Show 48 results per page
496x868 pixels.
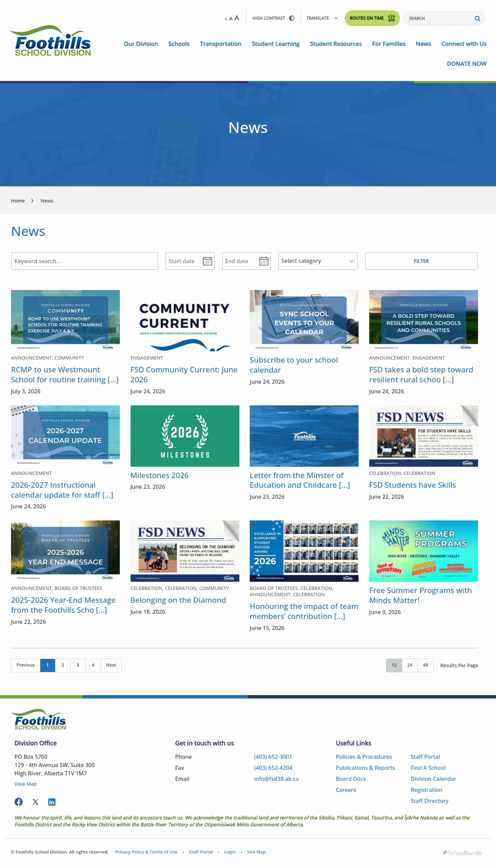pos(425,665)
